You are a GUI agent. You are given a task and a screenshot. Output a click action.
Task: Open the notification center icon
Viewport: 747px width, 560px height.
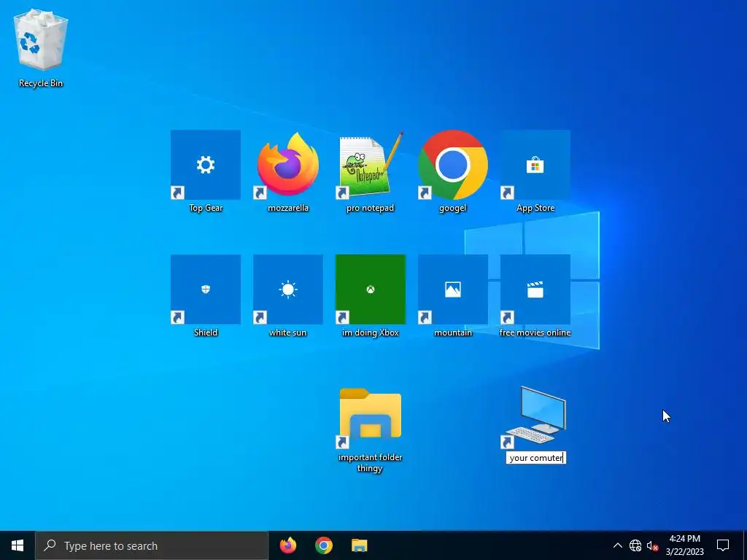click(x=723, y=545)
